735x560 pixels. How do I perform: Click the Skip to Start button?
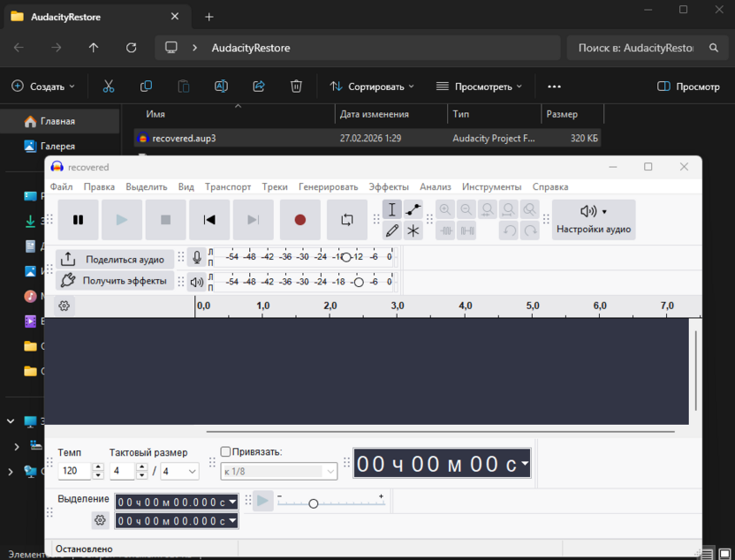tap(209, 219)
